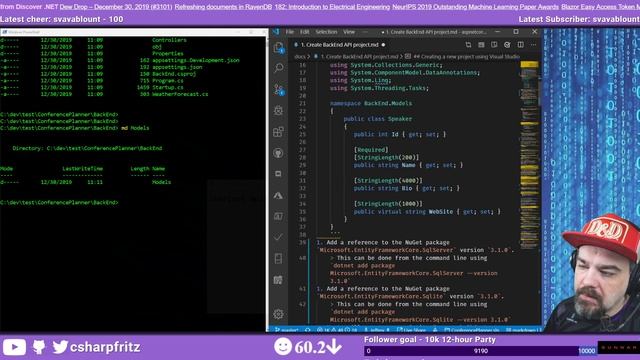Click the VS Code editor minimap
Screen dimensions: 640x360
pyautogui.click(x=529, y=155)
